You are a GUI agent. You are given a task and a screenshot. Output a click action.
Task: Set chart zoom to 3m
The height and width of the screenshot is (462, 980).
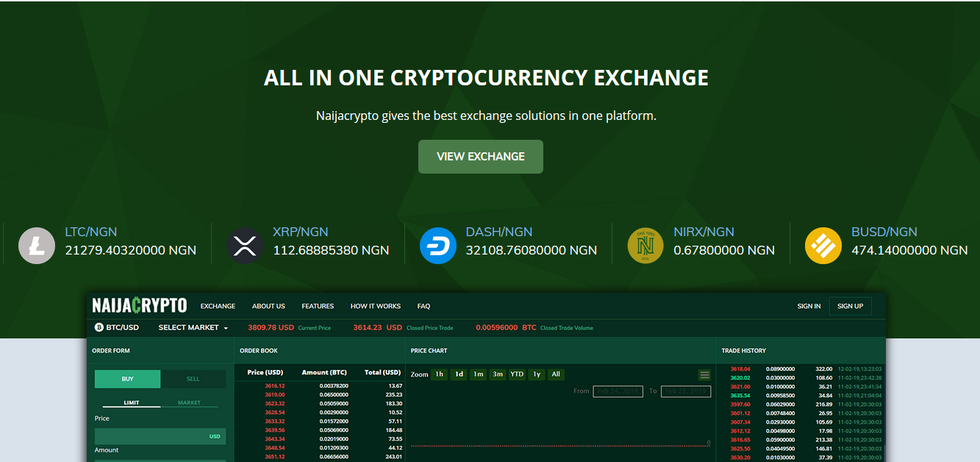point(498,374)
